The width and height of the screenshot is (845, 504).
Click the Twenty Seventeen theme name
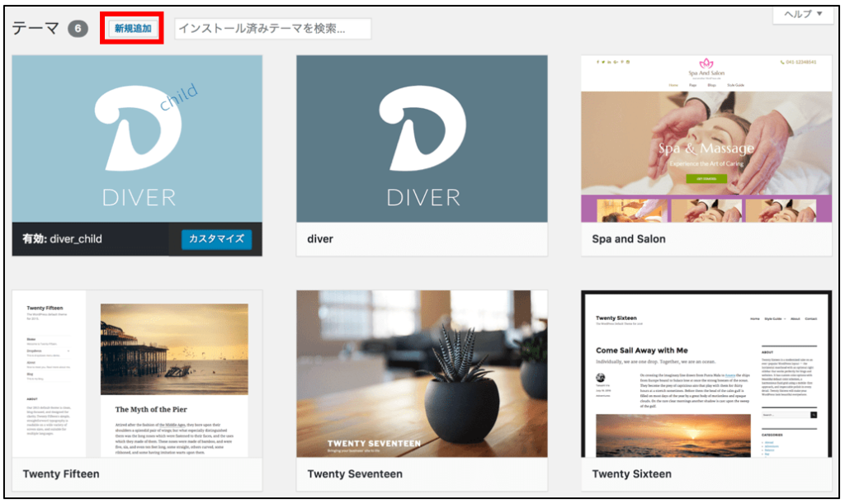(355, 473)
